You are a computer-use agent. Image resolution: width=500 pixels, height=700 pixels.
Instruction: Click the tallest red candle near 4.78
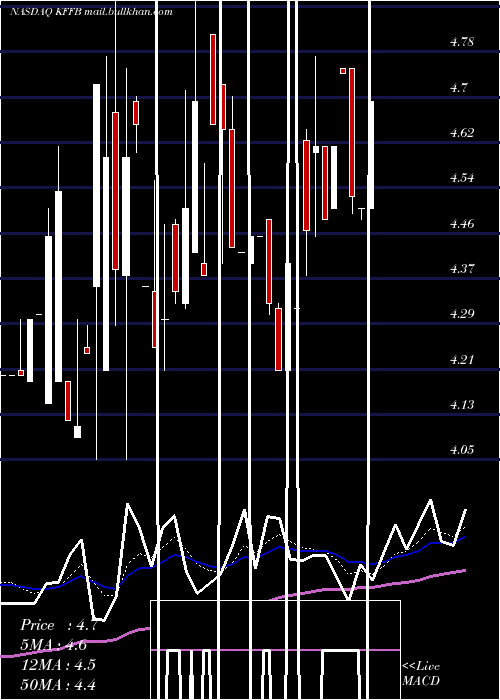click(x=213, y=79)
